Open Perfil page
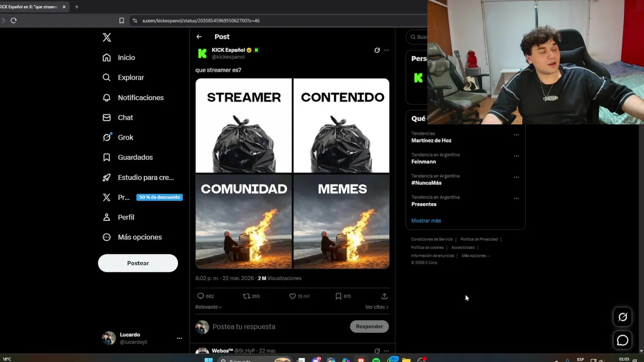Screen dimensions: 644x362 point(118,217)
